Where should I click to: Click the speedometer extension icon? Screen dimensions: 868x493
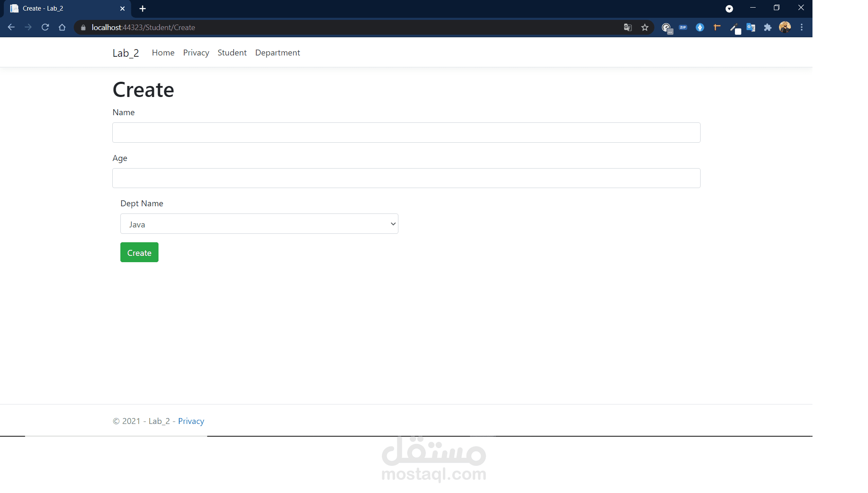[x=666, y=28]
